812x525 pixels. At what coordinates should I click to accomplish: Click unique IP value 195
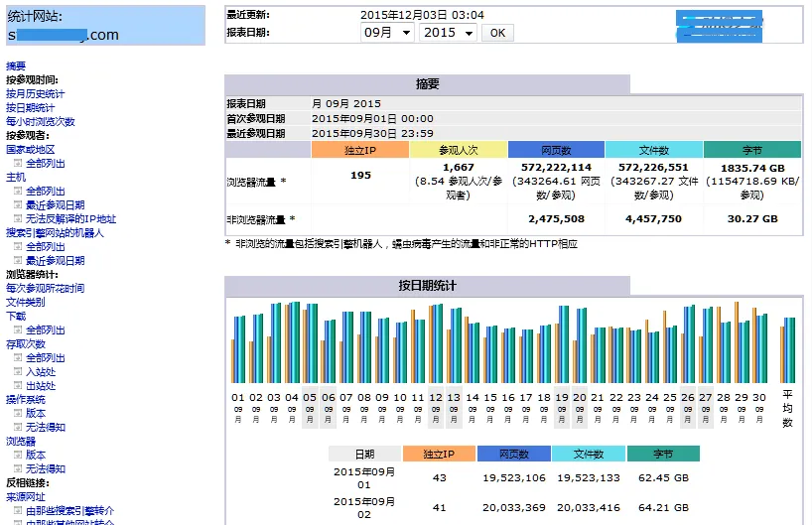point(360,175)
